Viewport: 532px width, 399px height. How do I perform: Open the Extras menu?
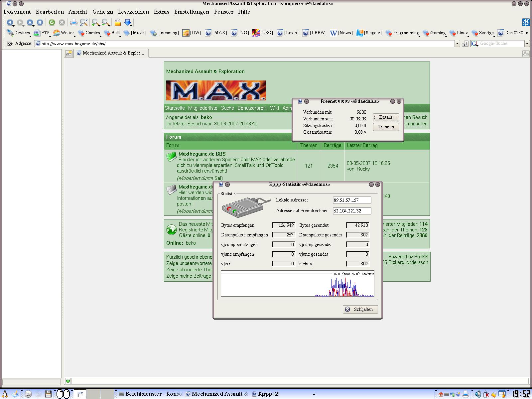[x=162, y=12]
